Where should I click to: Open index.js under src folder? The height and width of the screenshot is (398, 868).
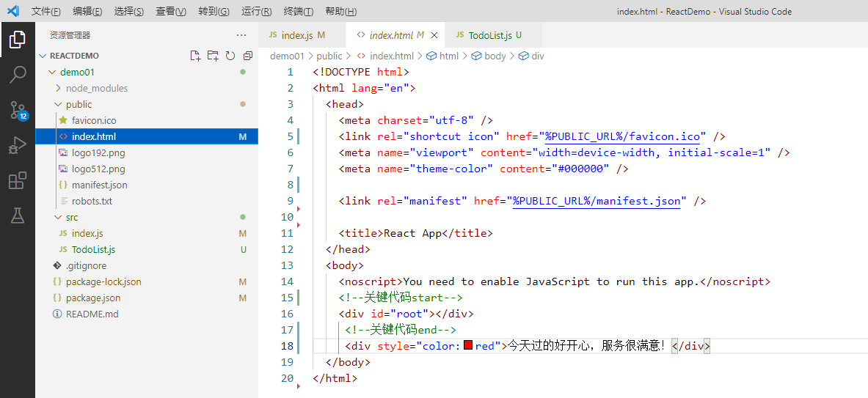tap(147, 233)
